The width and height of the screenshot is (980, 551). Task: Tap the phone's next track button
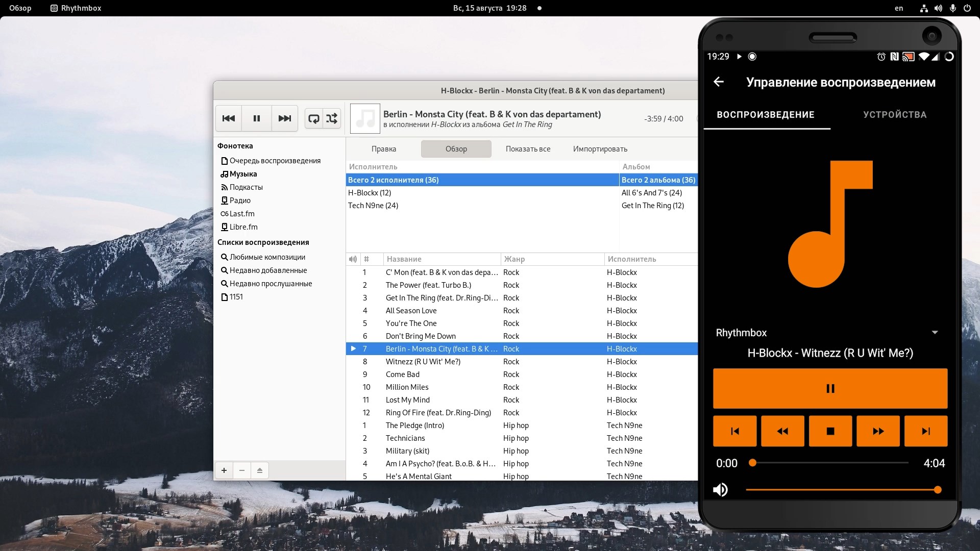coord(925,432)
